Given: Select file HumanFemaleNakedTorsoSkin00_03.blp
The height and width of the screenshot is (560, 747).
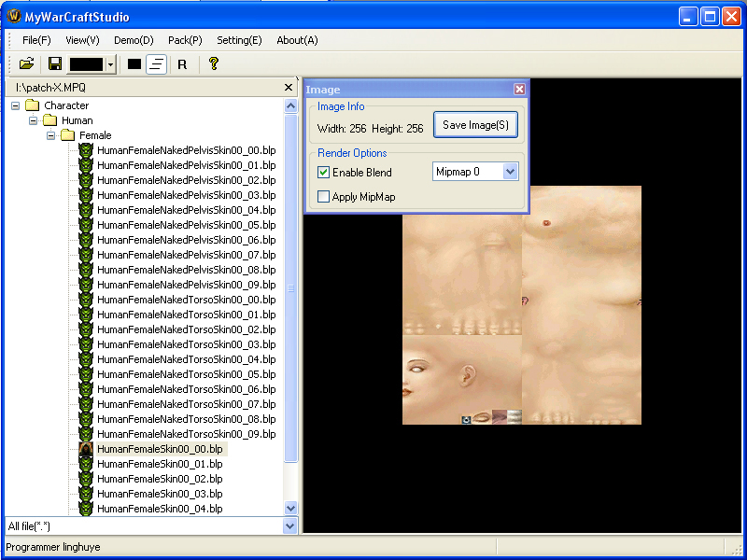Looking at the screenshot, I should [186, 344].
